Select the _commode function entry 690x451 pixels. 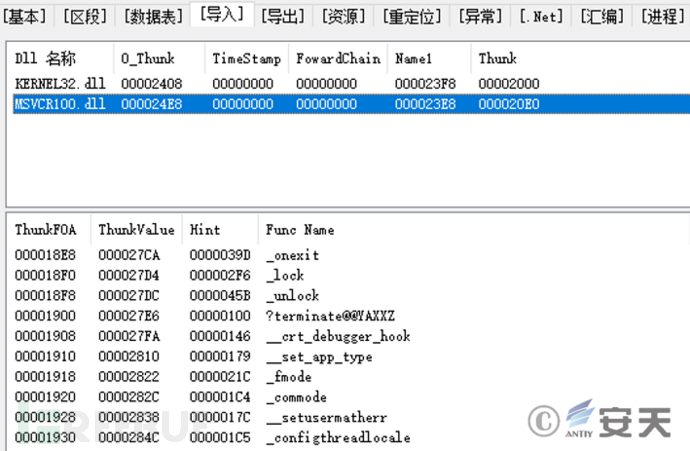296,397
